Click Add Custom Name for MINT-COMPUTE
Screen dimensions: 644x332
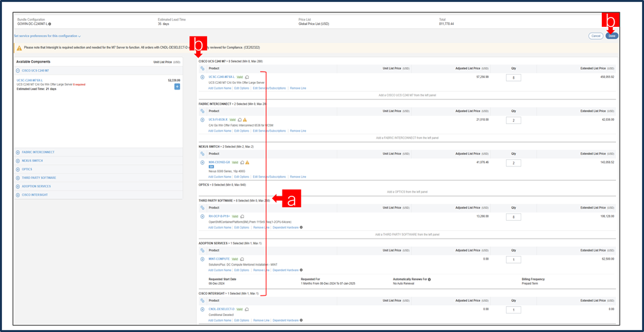219,270
